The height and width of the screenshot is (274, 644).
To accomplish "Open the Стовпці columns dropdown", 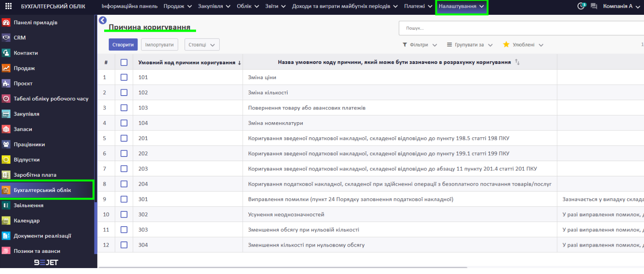I will (x=202, y=44).
